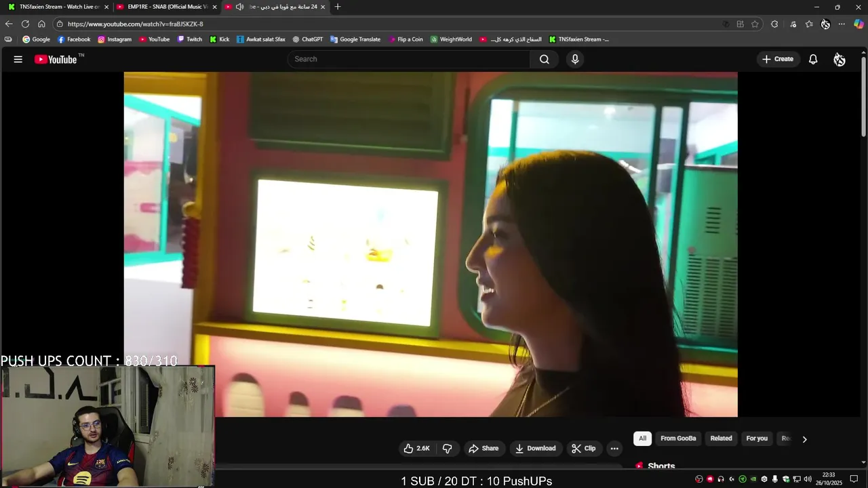Open more actions three-dot menu under video
The width and height of the screenshot is (868, 488).
tap(614, 448)
